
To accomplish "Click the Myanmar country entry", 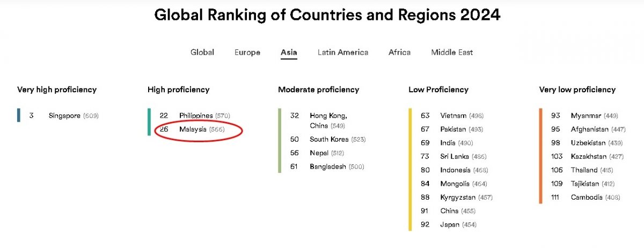I will [x=586, y=115].
